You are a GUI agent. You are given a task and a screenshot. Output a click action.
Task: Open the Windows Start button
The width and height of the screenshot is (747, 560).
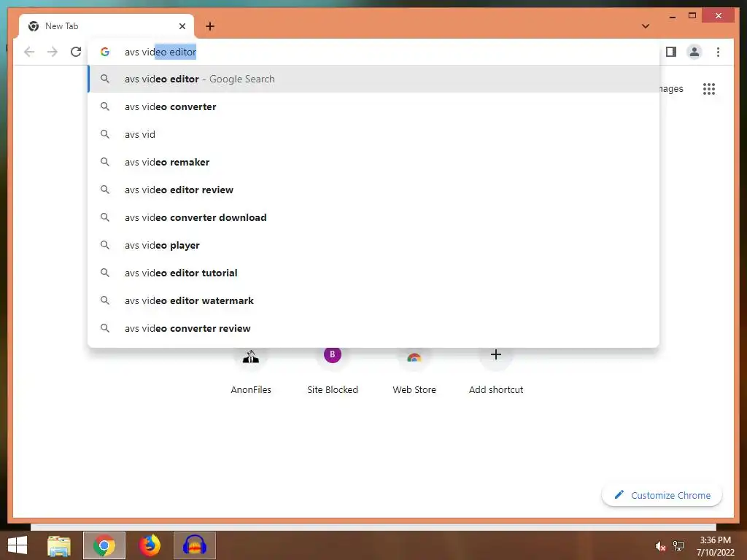click(18, 545)
